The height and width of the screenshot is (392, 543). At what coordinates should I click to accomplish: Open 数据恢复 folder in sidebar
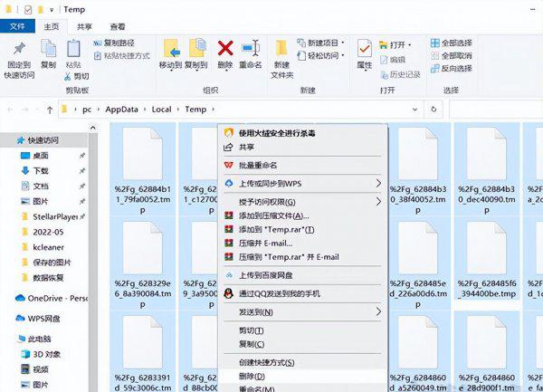48,278
